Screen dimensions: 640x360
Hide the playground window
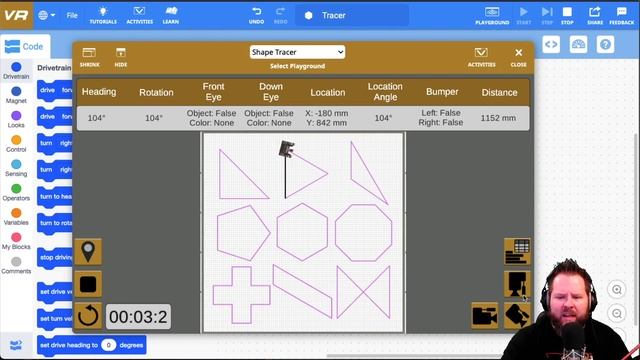(x=121, y=57)
